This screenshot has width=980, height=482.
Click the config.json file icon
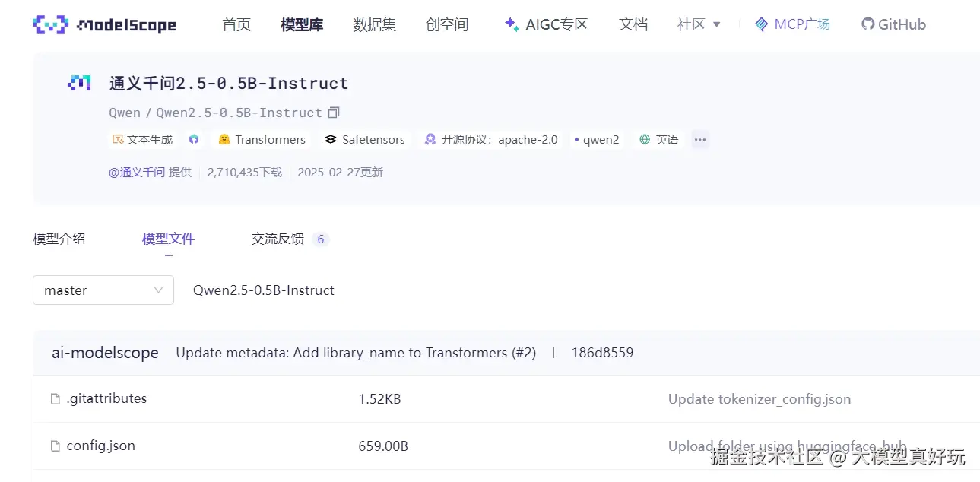click(55, 446)
